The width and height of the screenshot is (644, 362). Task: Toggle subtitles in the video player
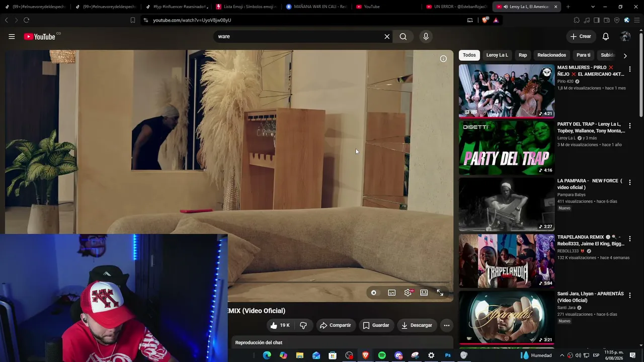[x=391, y=293]
